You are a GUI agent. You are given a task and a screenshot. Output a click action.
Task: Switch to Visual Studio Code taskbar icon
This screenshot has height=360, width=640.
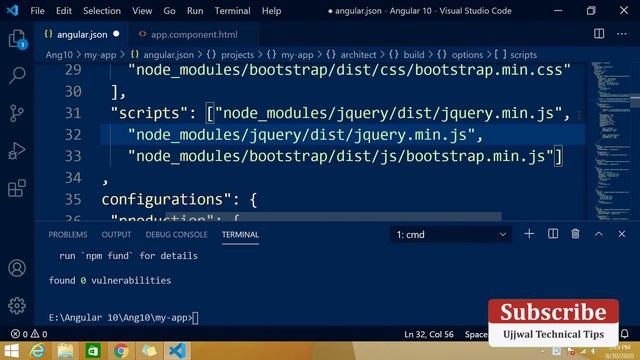[177, 351]
